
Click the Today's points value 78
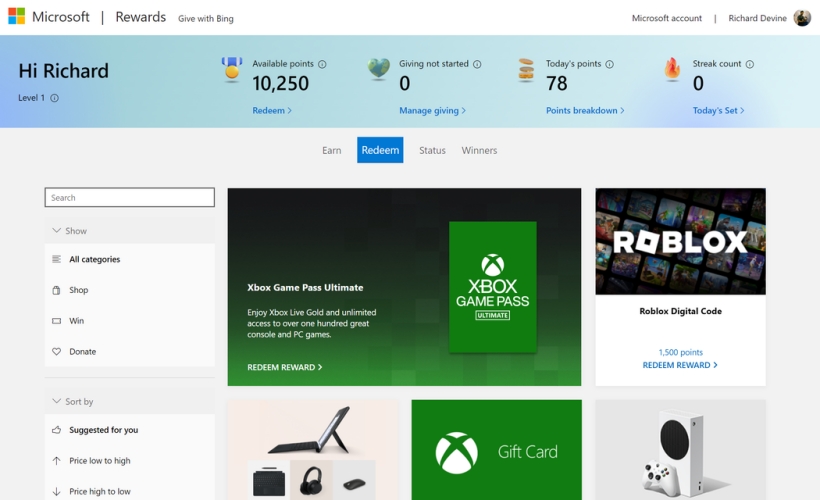[556, 83]
